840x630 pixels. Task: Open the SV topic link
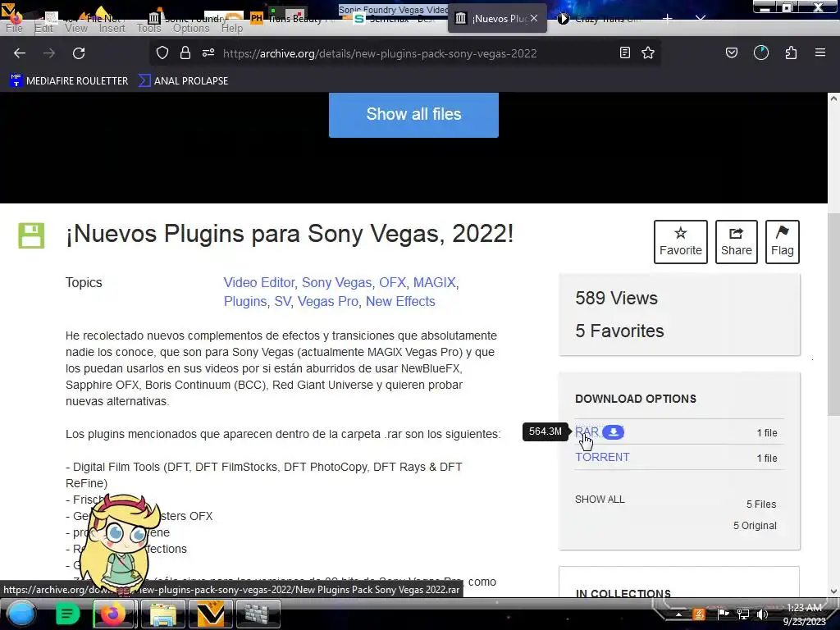[282, 301]
